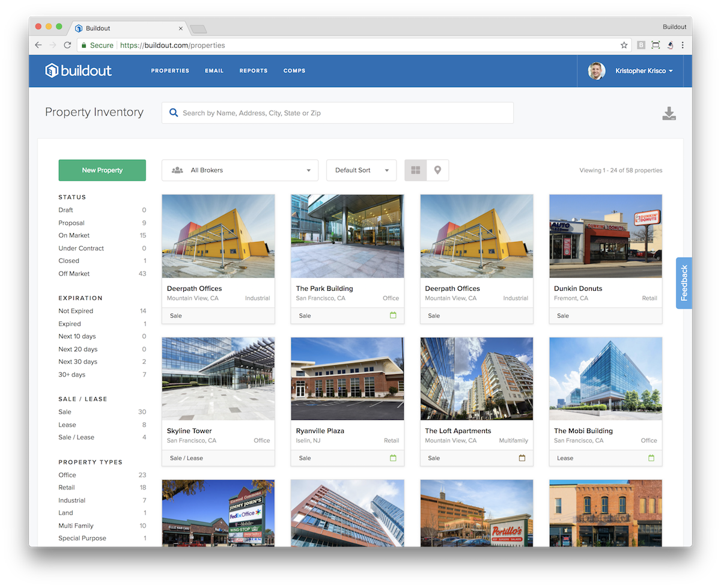Viewport: 721px width, 588px height.
Task: Open the Comps menu item
Action: [294, 71]
